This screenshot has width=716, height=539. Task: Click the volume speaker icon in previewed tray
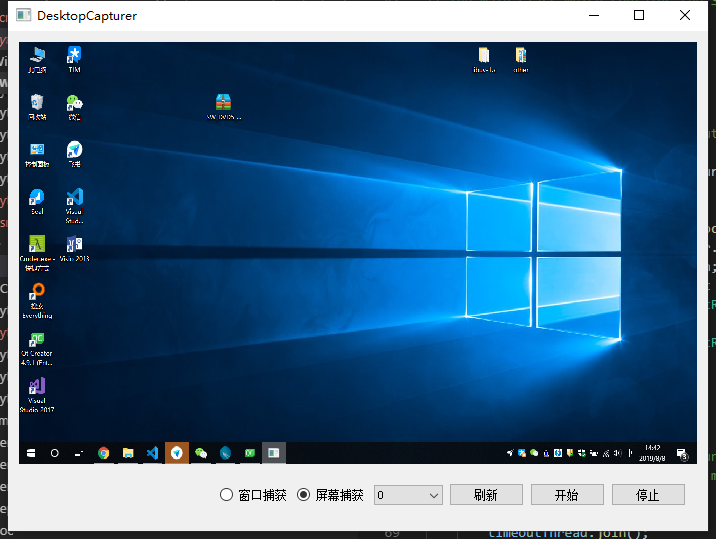(x=618, y=453)
